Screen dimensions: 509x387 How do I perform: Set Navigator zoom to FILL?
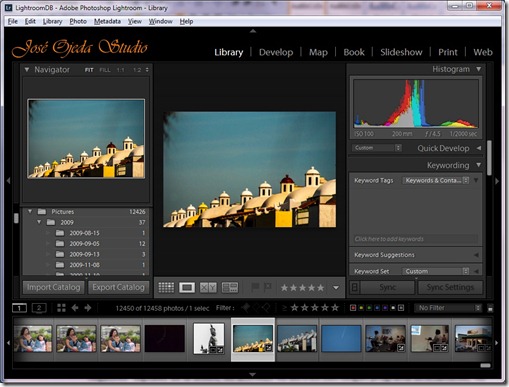[x=105, y=70]
